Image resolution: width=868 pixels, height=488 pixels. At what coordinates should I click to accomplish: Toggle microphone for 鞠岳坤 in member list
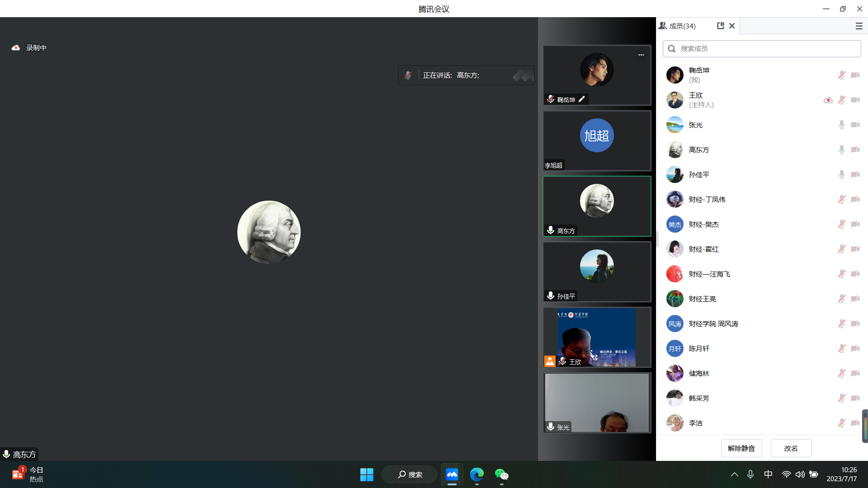[841, 75]
